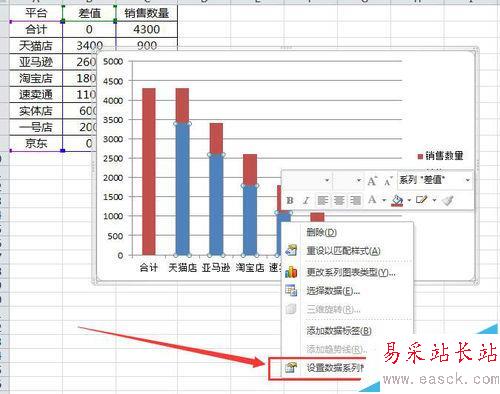Select the 天猫店 cell in the table
This screenshot has width=500, height=394.
(36, 46)
